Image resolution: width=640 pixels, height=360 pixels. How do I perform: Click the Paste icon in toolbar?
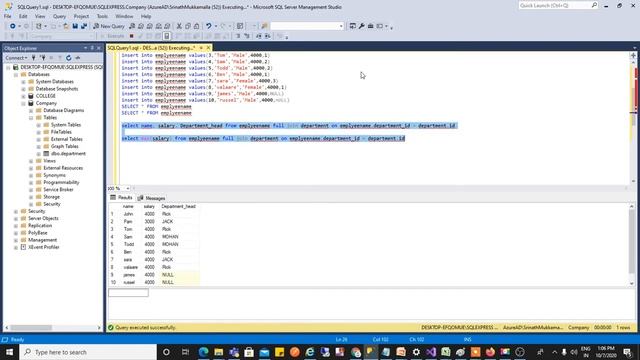click(x=196, y=26)
